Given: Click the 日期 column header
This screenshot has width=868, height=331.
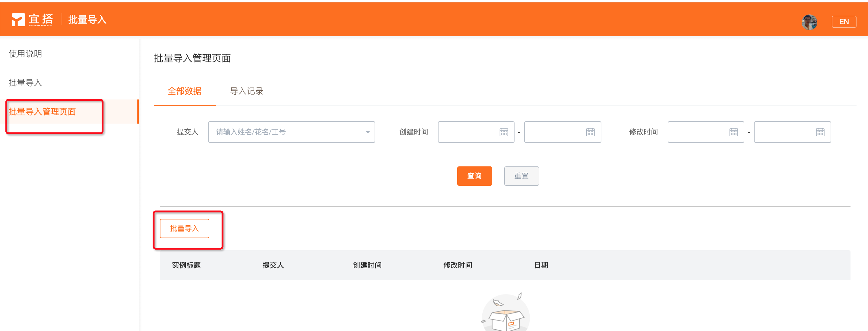Looking at the screenshot, I should pyautogui.click(x=541, y=265).
